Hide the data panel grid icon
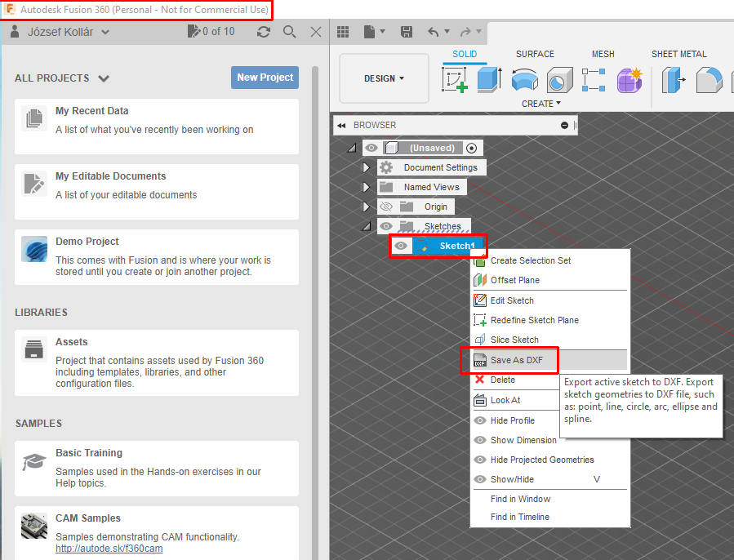734x560 pixels. (343, 32)
